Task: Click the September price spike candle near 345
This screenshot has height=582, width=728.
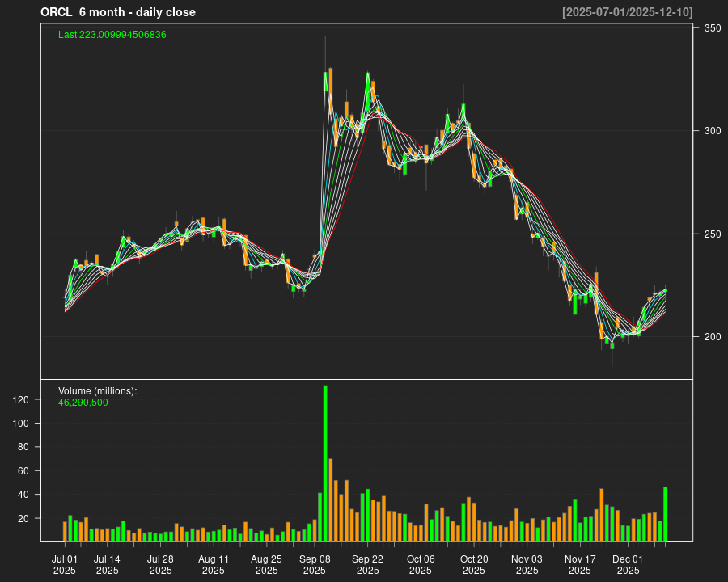Action: pos(325,81)
